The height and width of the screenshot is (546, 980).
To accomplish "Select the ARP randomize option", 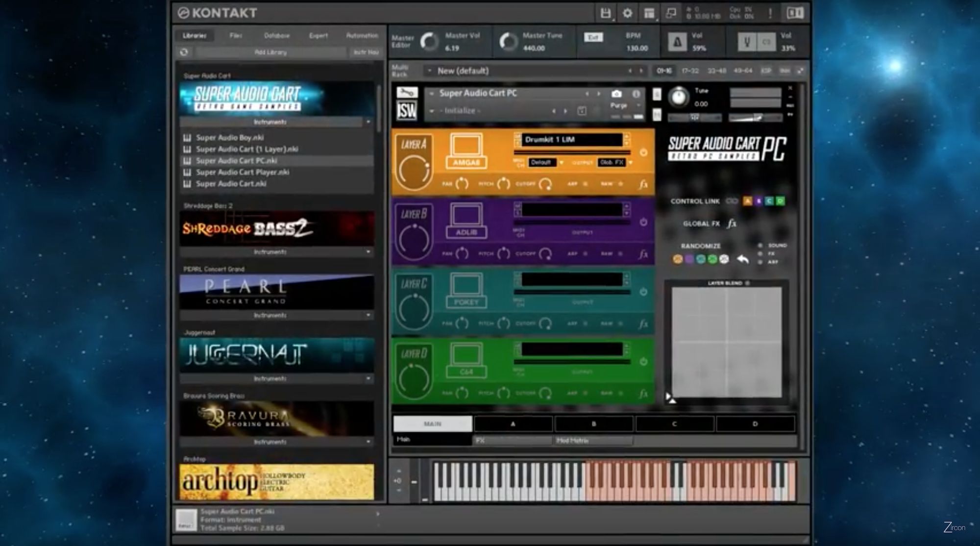I will pos(760,262).
